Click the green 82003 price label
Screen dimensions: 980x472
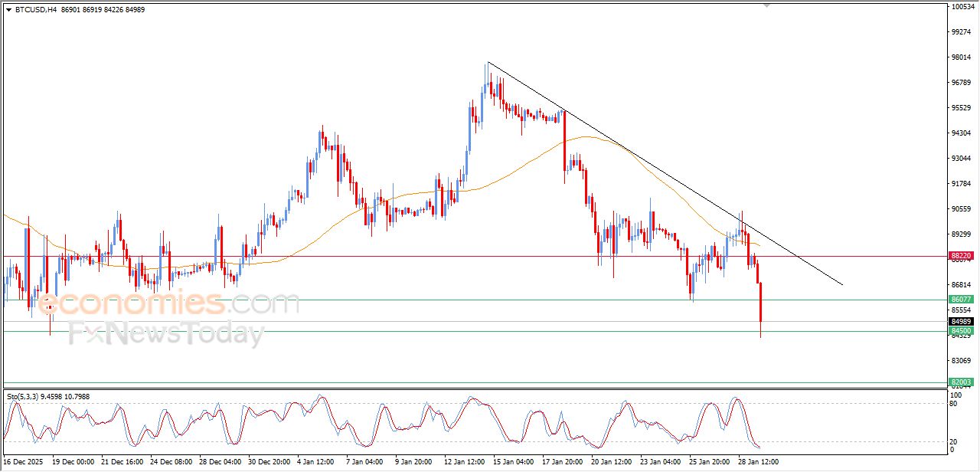pos(961,382)
